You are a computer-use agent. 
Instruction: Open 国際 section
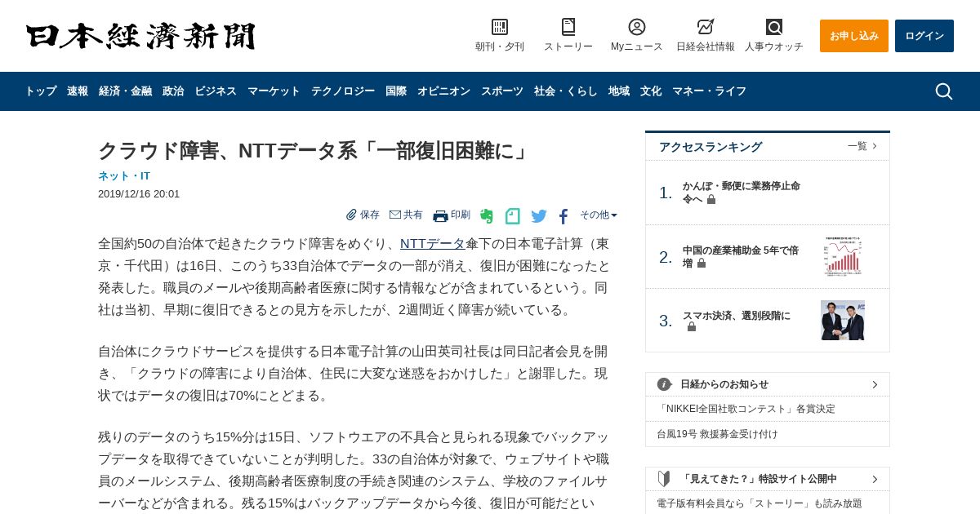click(396, 91)
